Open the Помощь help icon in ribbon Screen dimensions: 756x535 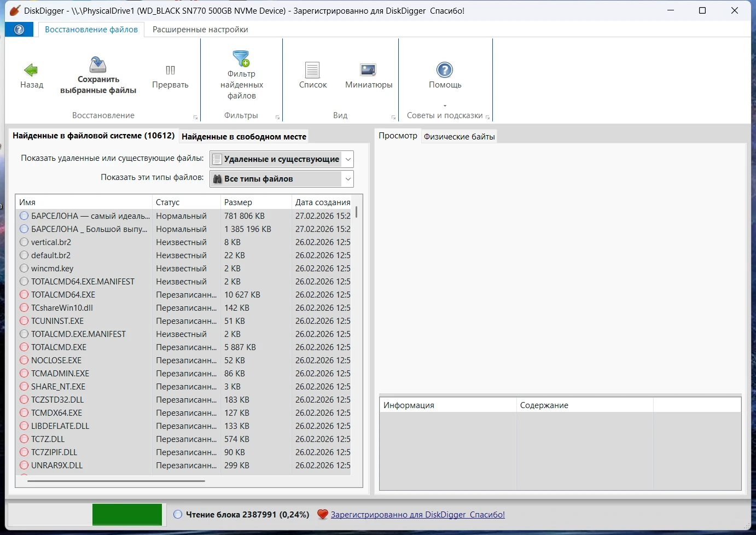[445, 70]
